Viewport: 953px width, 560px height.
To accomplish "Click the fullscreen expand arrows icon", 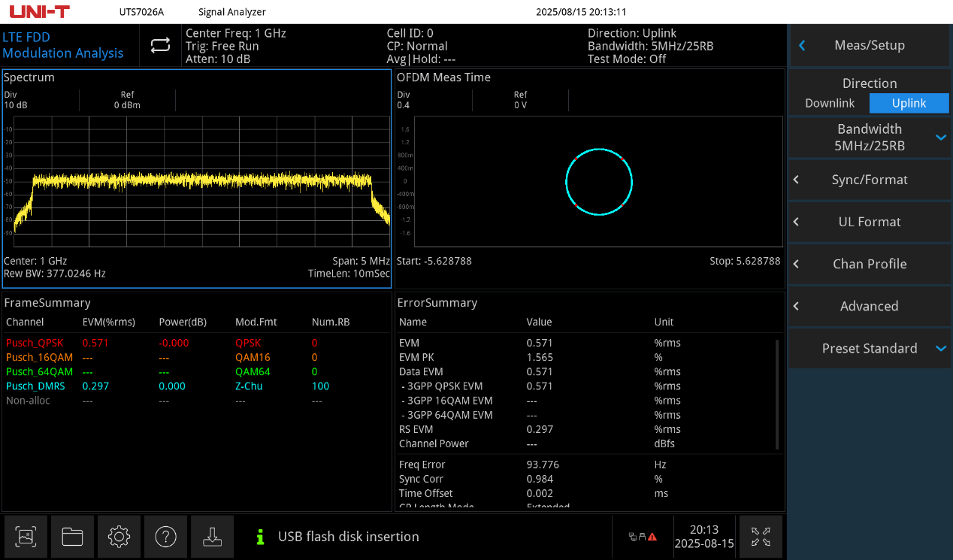I will [761, 537].
